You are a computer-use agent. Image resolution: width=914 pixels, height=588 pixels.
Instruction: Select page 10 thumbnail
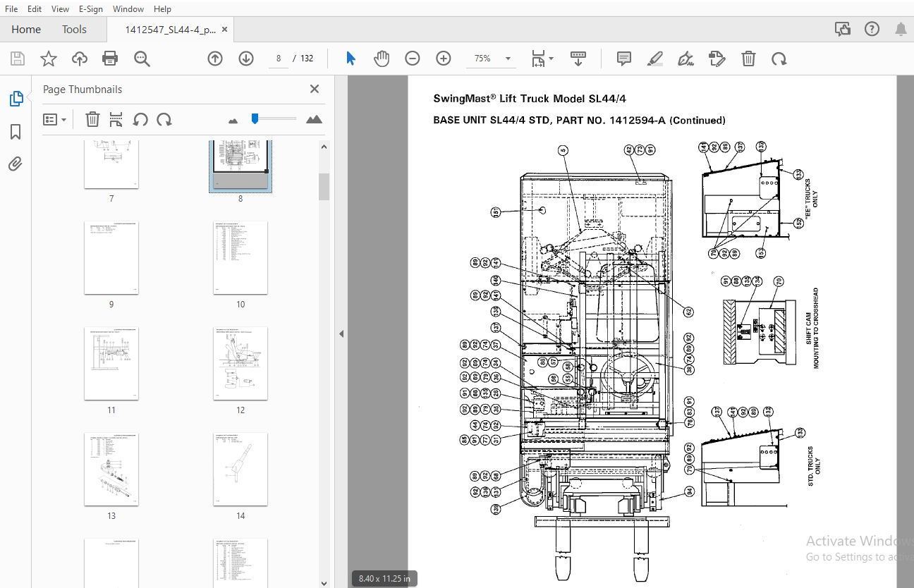point(240,257)
